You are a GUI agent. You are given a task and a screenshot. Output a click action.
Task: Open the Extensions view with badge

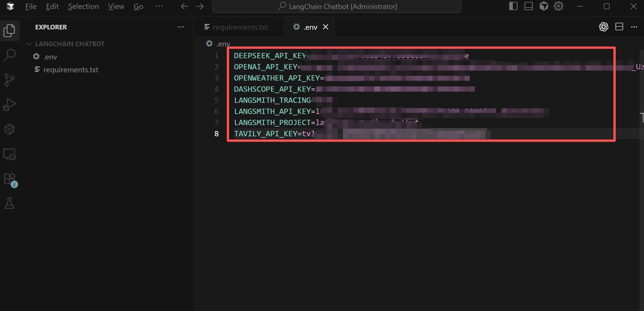click(x=10, y=179)
